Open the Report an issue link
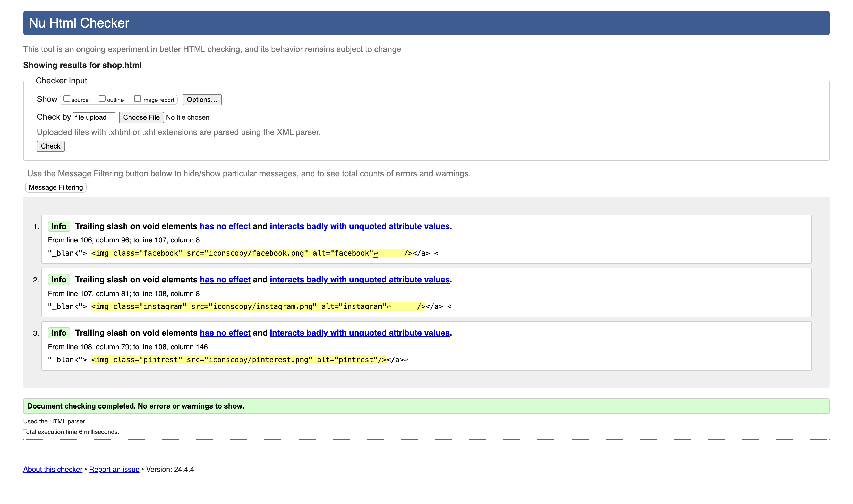 tap(114, 469)
